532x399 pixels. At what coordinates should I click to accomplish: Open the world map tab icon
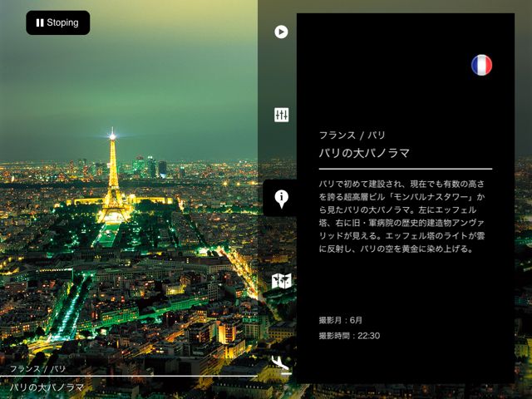coord(281,281)
